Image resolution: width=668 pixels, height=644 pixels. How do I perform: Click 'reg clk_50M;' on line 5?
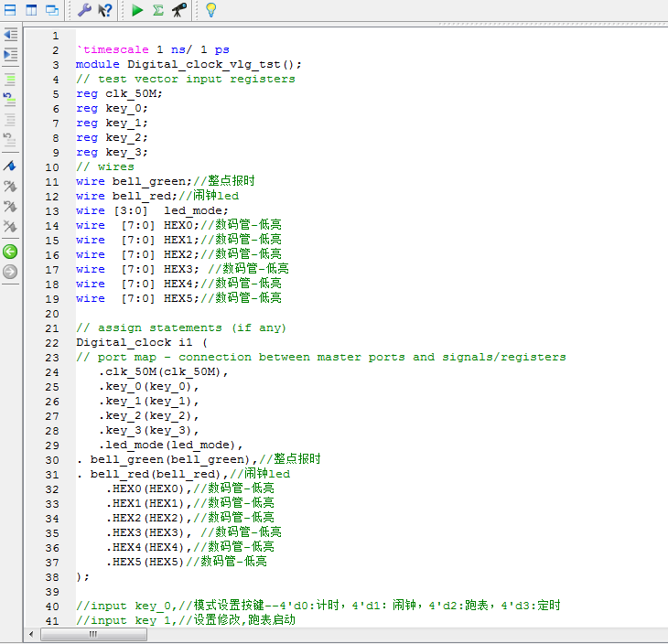(x=119, y=93)
